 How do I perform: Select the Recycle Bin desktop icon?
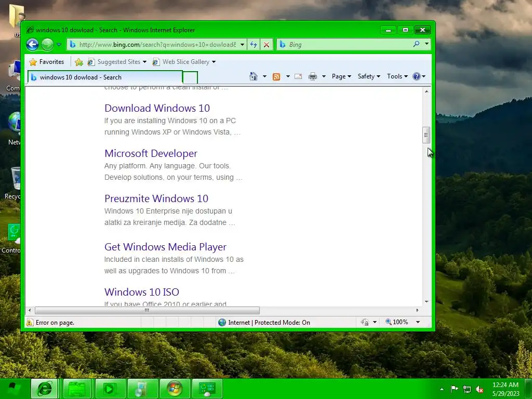(x=13, y=183)
